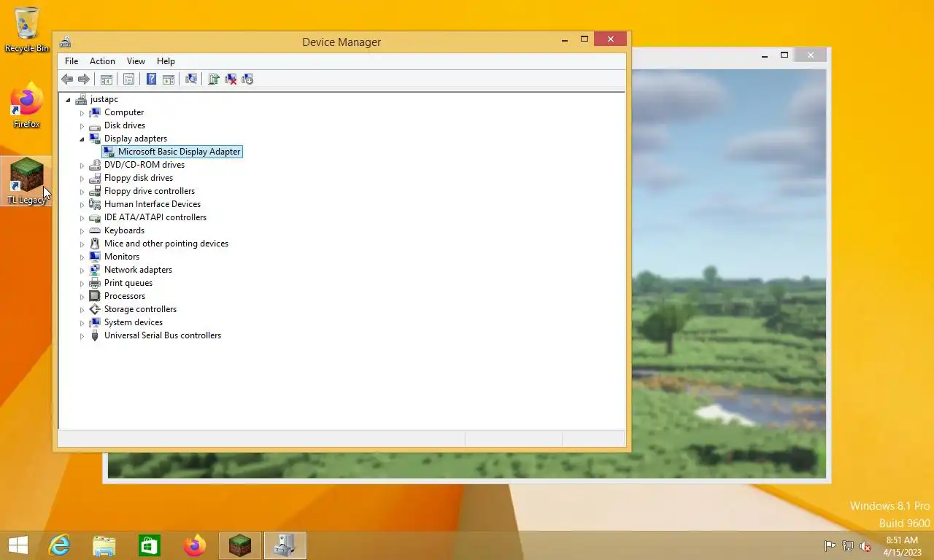934x560 pixels.
Task: Click the Firefox taskbar icon
Action: [x=195, y=545]
